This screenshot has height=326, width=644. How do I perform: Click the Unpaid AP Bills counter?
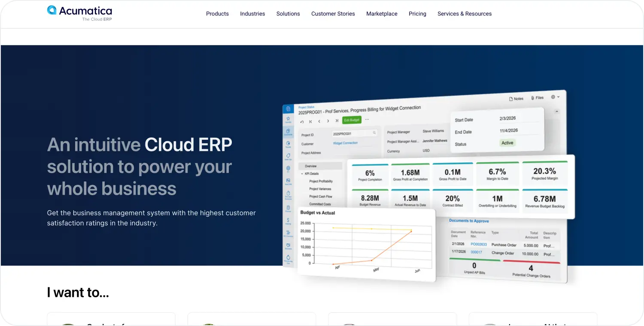tap(474, 268)
